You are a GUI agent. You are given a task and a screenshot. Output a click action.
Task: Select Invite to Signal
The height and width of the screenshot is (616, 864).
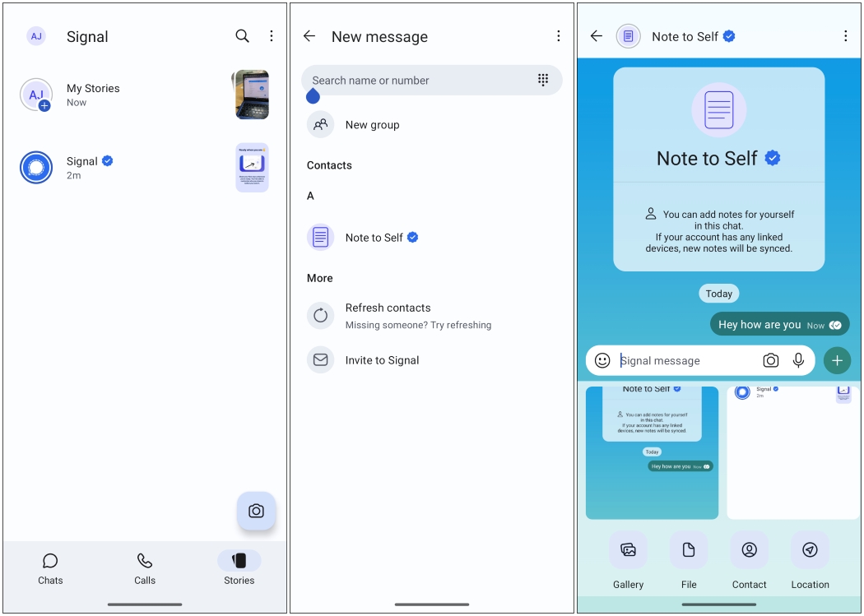[x=382, y=360]
